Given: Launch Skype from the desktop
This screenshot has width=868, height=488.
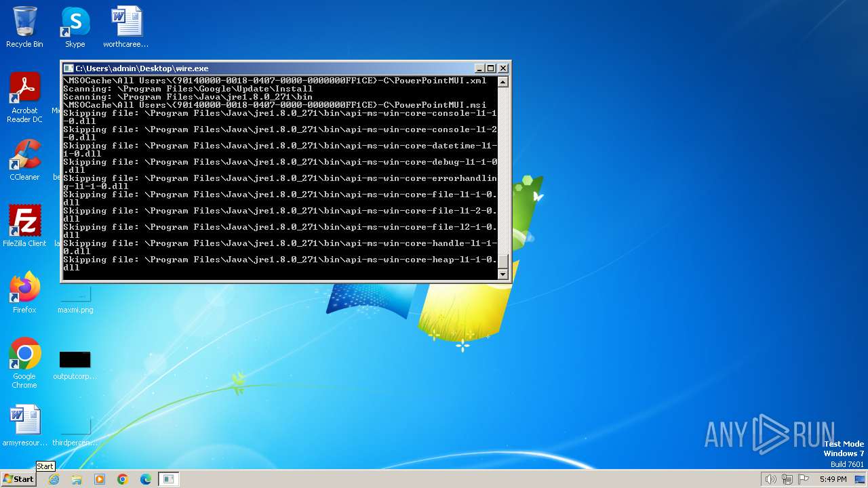Looking at the screenshot, I should click(x=75, y=27).
